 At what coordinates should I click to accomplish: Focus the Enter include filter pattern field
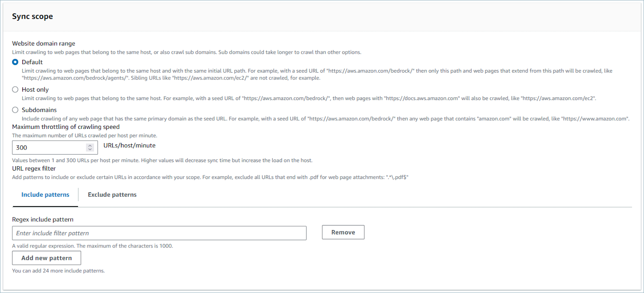[159, 233]
